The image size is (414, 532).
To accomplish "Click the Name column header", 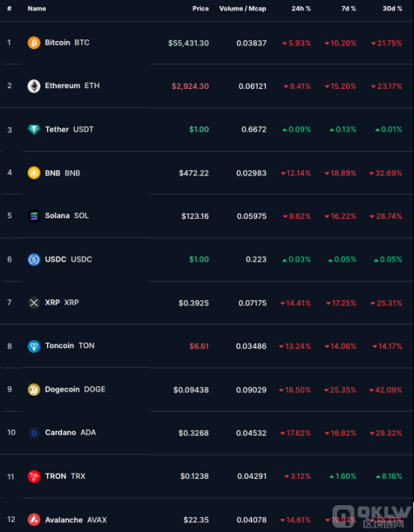I will coord(37,8).
